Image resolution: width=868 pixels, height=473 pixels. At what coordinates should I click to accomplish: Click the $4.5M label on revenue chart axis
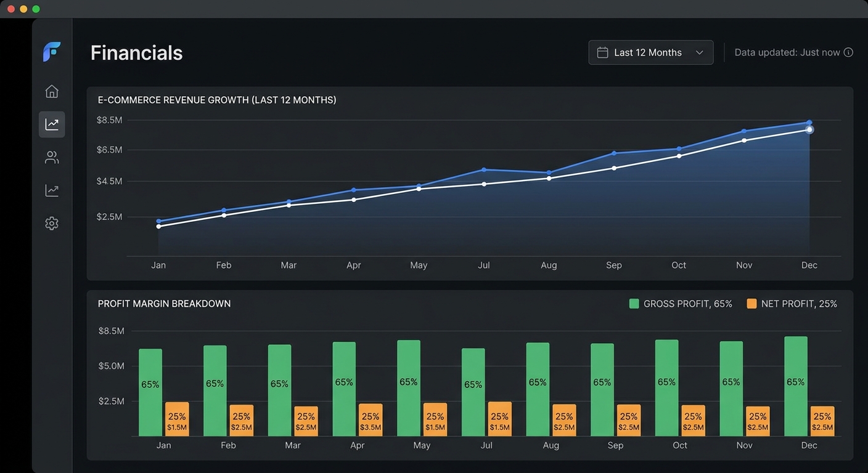110,181
